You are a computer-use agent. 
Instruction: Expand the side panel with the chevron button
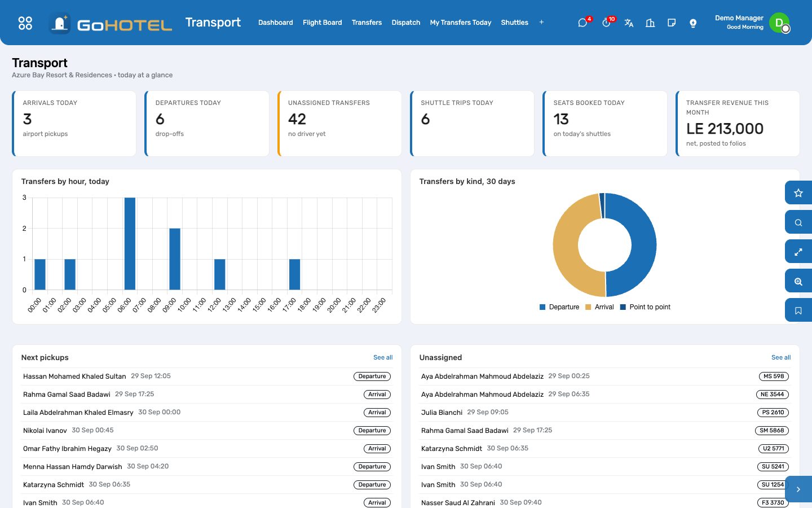pos(798,489)
